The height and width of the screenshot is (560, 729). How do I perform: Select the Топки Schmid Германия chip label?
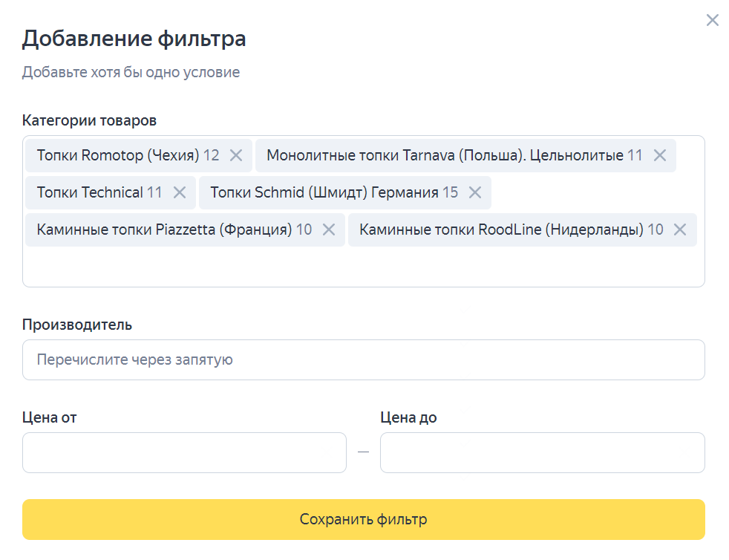(x=324, y=192)
